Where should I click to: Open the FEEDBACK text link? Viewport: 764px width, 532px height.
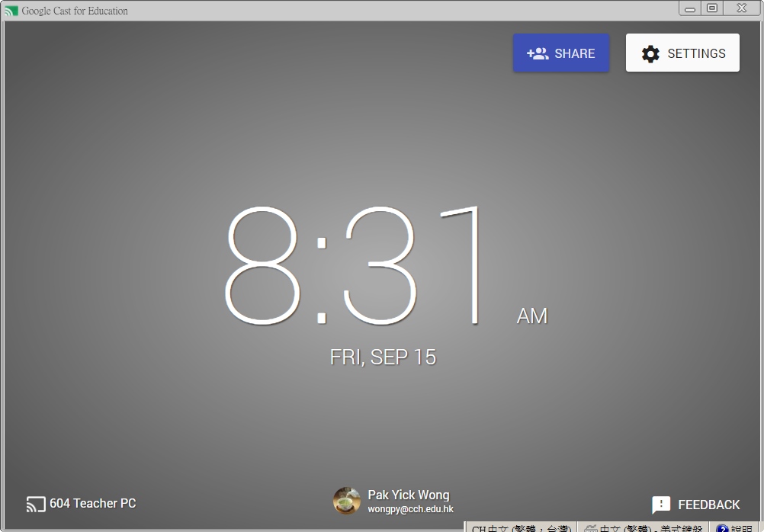(708, 505)
